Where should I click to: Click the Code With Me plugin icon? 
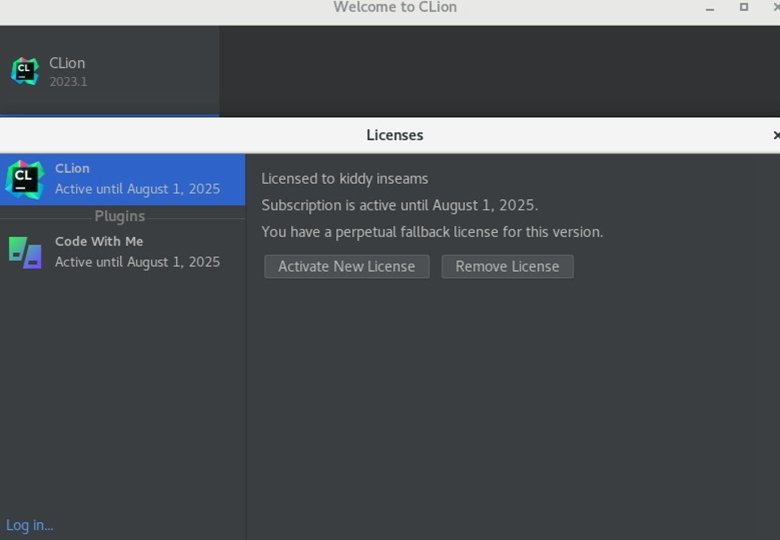click(x=25, y=253)
